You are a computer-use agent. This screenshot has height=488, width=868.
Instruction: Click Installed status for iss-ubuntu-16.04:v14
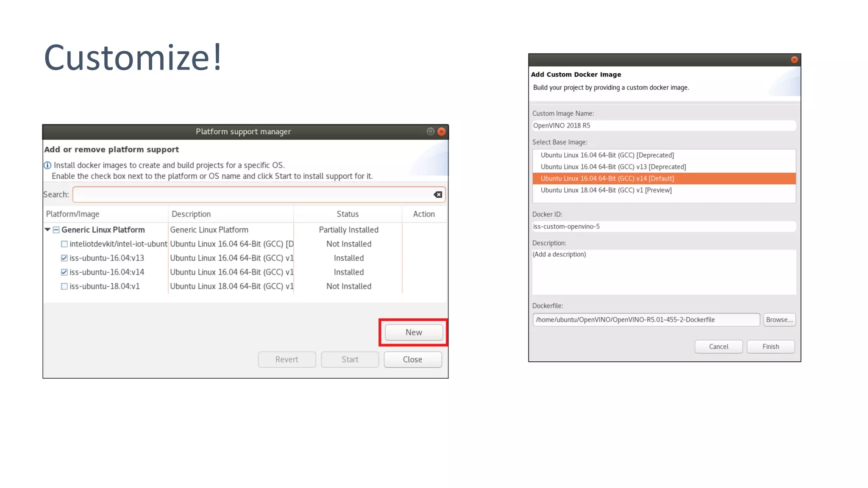tap(348, 272)
